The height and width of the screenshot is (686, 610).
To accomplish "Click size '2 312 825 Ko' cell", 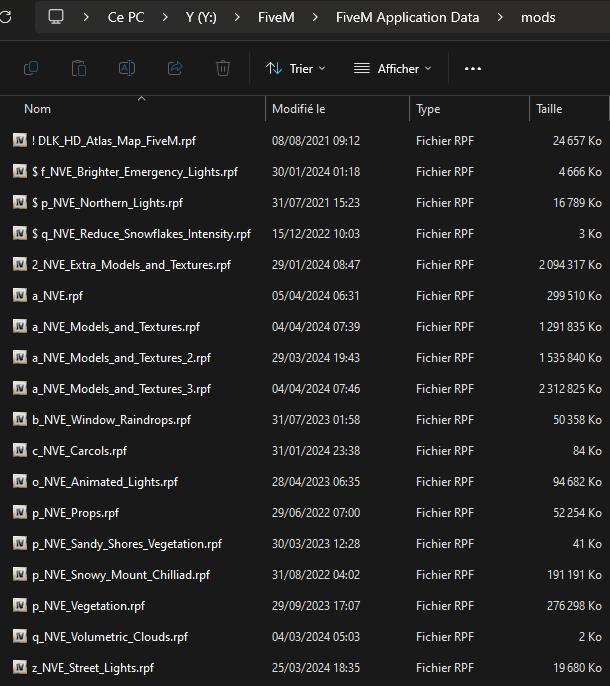I will tap(570, 388).
